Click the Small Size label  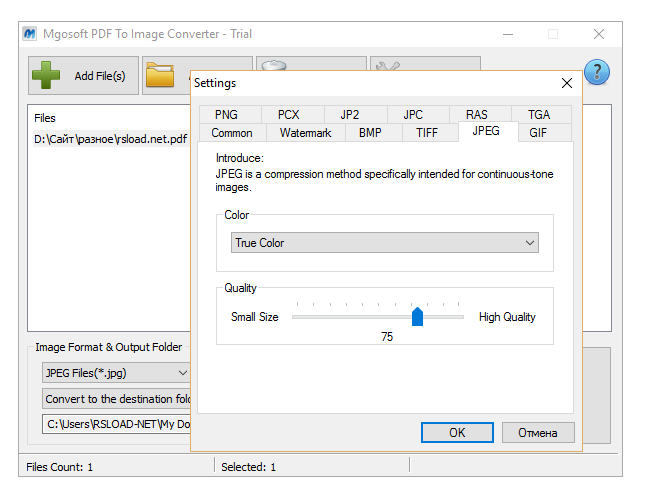coord(255,317)
